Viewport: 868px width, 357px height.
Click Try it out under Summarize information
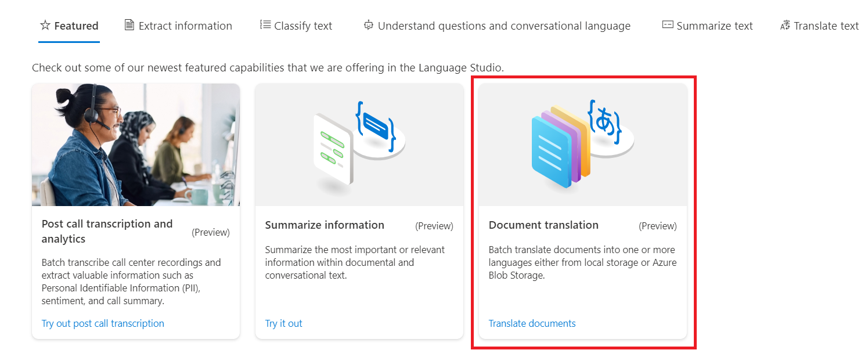pyautogui.click(x=283, y=323)
